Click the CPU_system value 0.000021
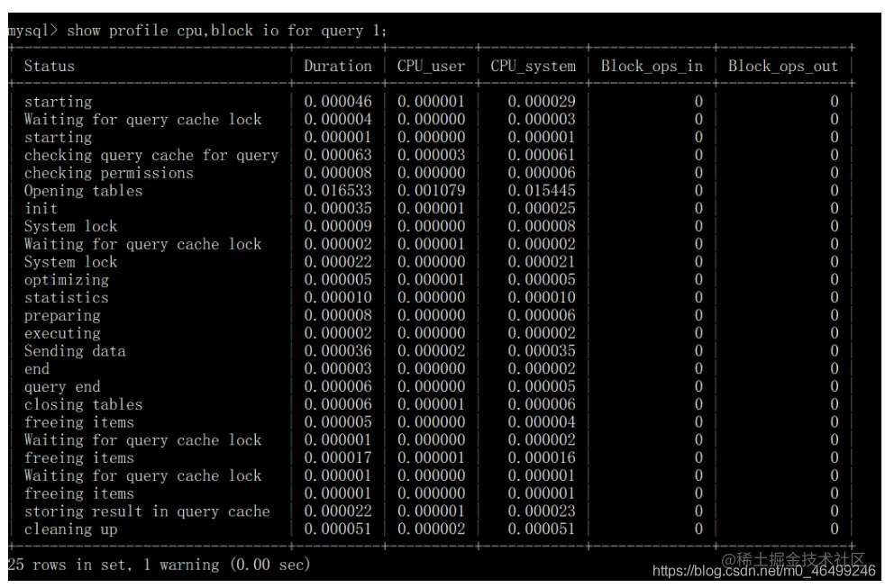885x588 pixels. coord(542,262)
